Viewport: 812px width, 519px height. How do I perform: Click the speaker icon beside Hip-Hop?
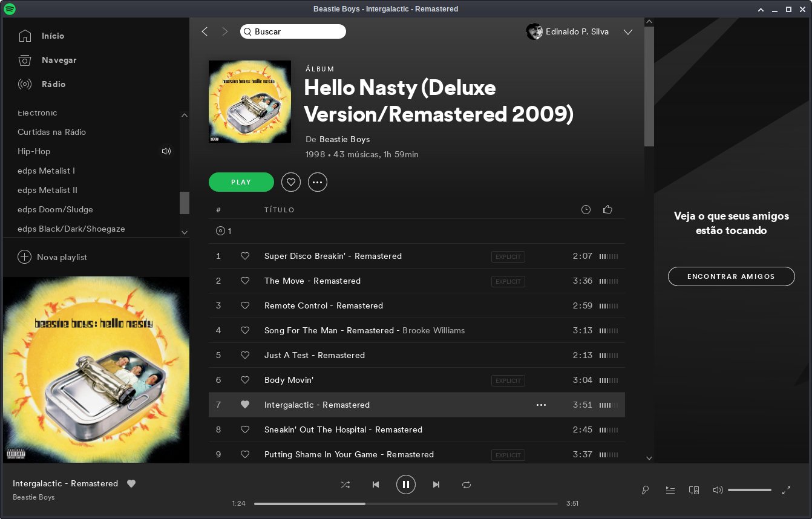[x=166, y=151]
